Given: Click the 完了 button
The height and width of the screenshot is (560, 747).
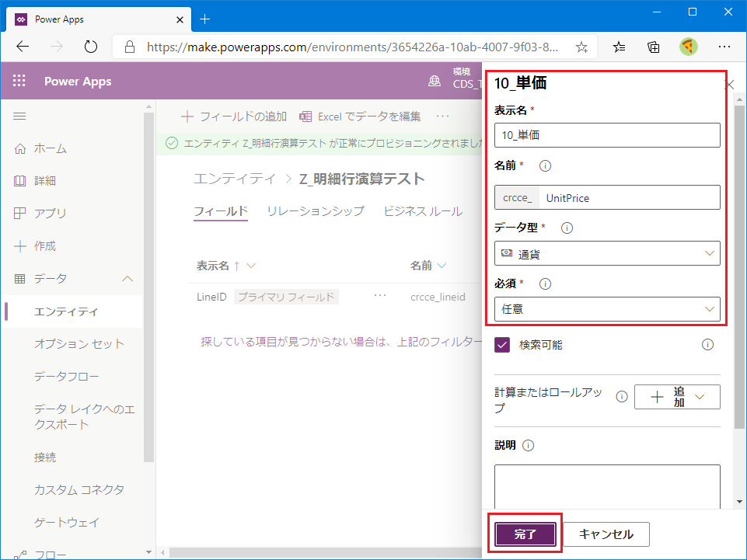Looking at the screenshot, I should coord(525,534).
